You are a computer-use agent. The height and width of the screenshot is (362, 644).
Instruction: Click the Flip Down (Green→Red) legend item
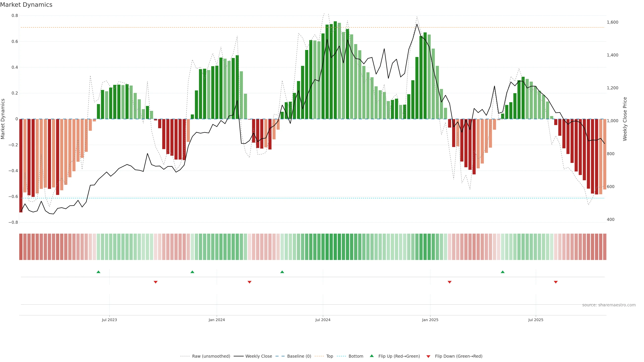pyautogui.click(x=459, y=356)
